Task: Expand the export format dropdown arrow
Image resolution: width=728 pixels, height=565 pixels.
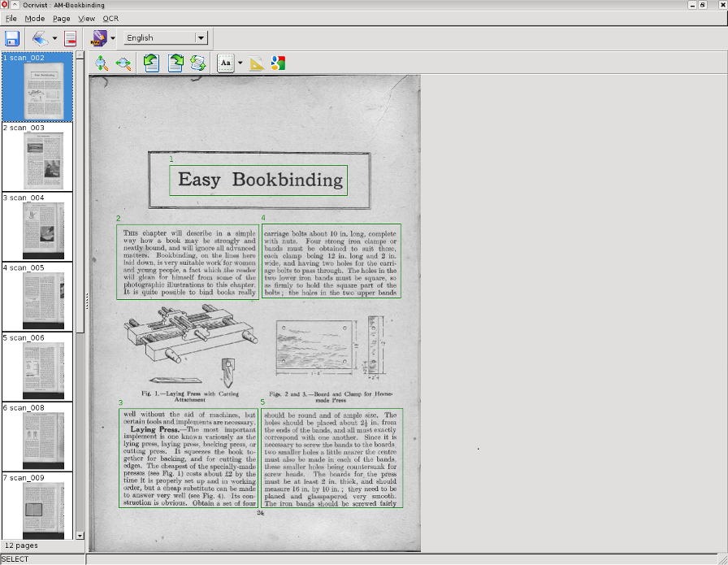Action: tap(113, 38)
